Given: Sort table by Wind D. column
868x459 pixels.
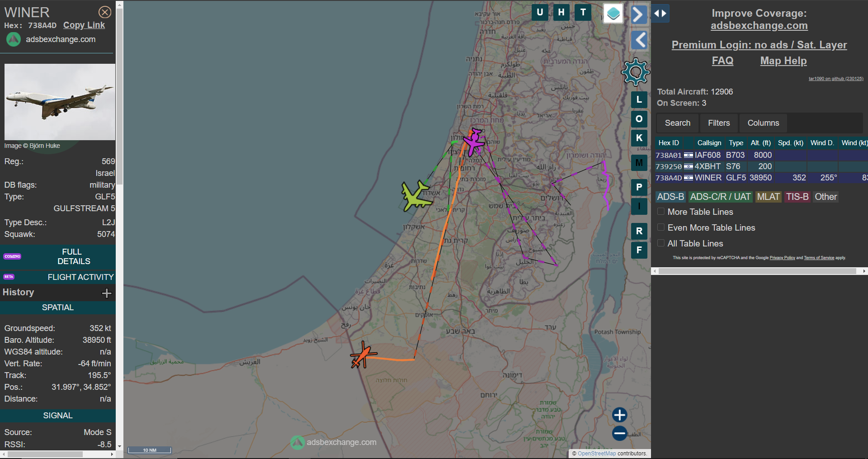Looking at the screenshot, I should (x=822, y=143).
